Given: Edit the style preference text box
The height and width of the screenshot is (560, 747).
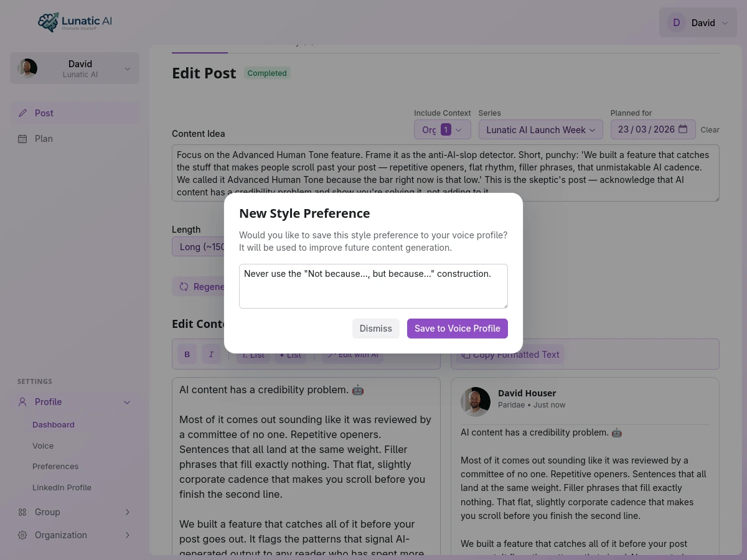Looking at the screenshot, I should coord(374,286).
